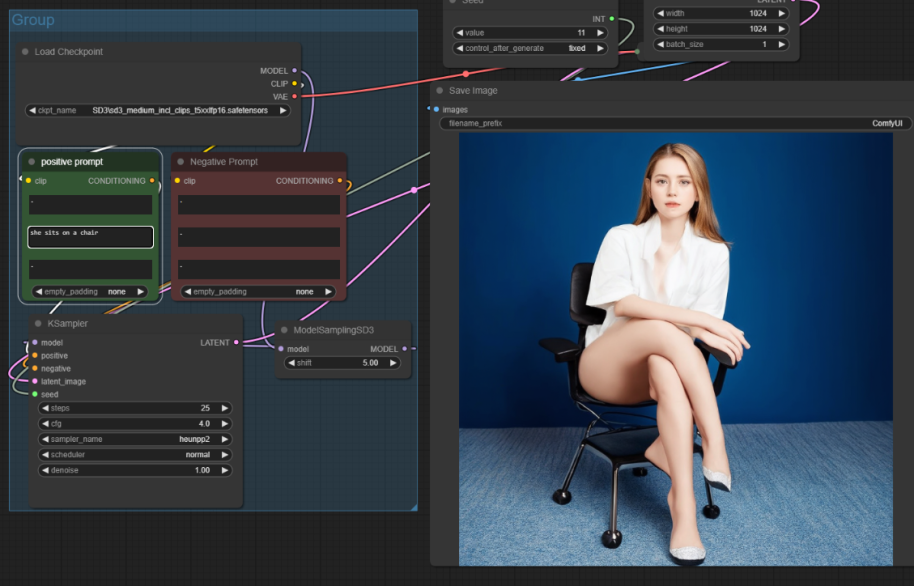Click the LATENT output socket on KSampler
The height and width of the screenshot is (586, 914).
point(236,343)
